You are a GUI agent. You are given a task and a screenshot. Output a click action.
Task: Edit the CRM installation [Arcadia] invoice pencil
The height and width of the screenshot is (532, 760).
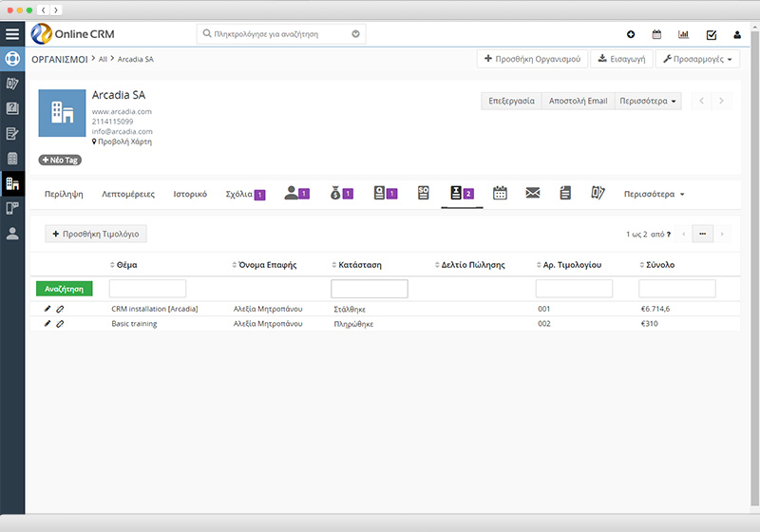[x=47, y=309]
